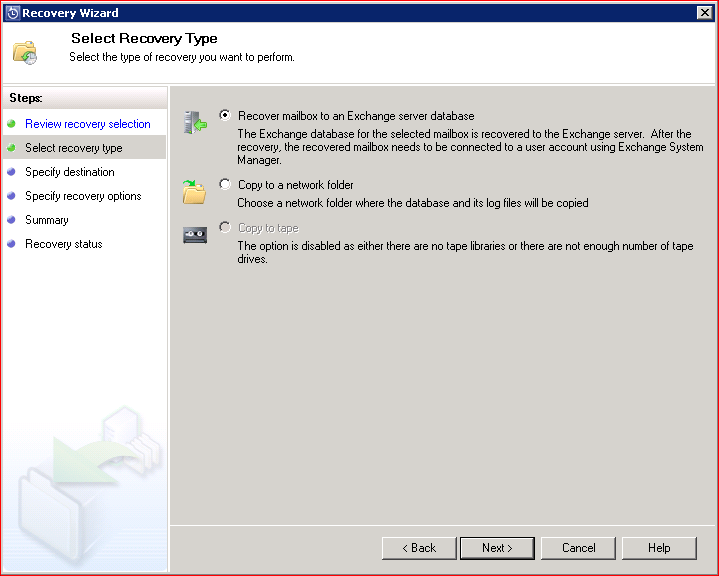Viewport: 719px width, 576px height.
Task: Cancel the recovery wizard
Action: tap(578, 548)
